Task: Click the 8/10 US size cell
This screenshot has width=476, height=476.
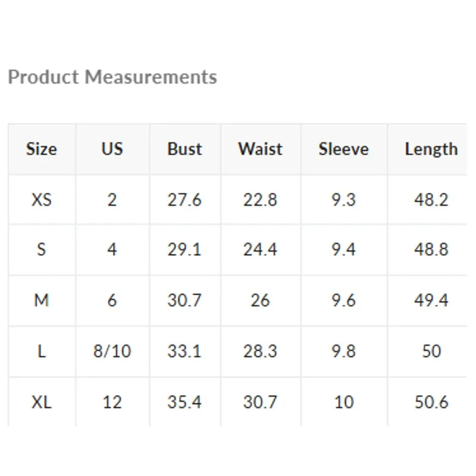Action: tap(112, 351)
